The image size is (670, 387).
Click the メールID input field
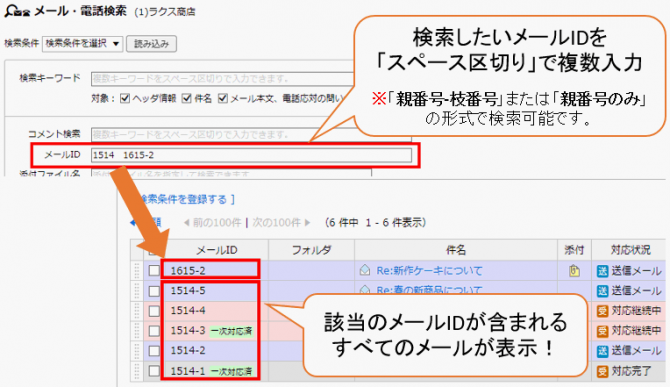[251, 155]
